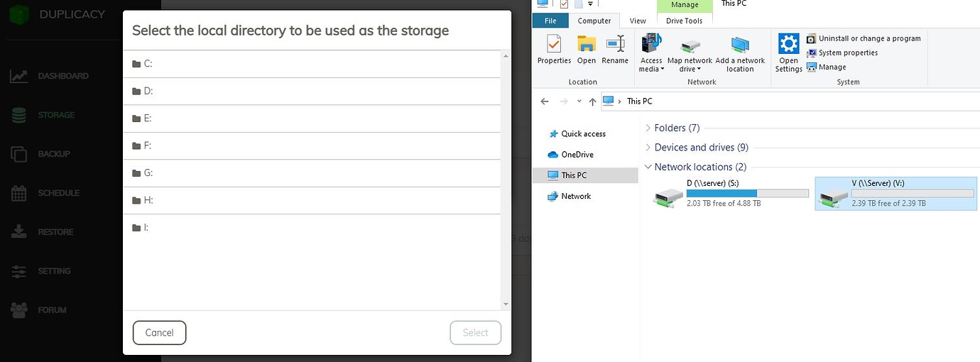Select the F: drive folder
Screen dimensions: 980x362
coord(312,146)
